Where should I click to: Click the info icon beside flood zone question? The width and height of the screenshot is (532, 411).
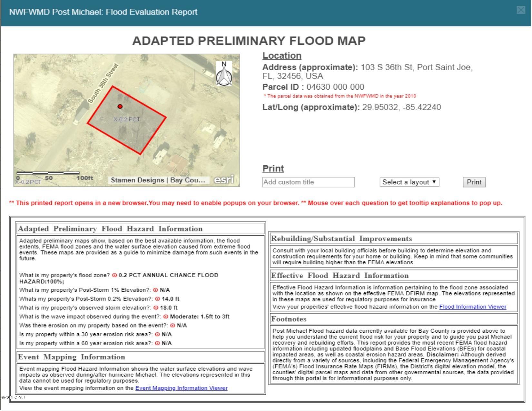pos(114,276)
